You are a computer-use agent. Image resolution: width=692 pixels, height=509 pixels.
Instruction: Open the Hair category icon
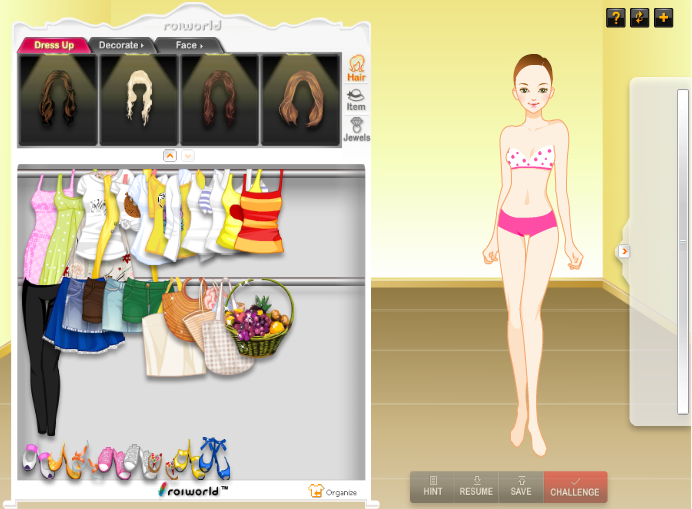356,69
